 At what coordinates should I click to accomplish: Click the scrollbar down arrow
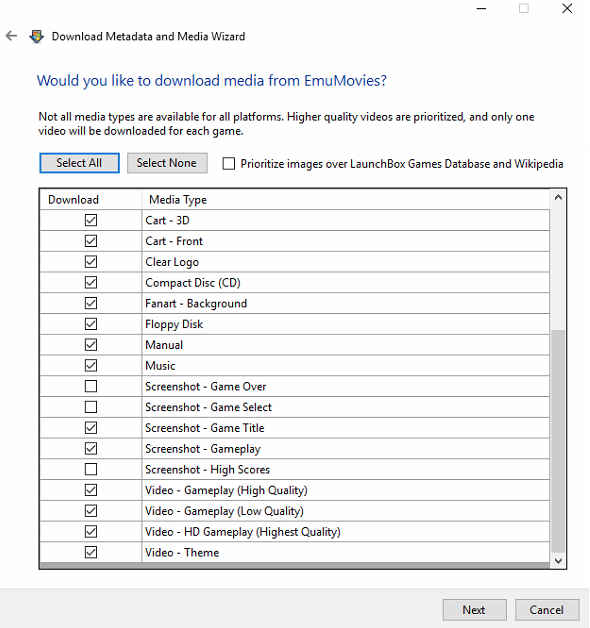click(x=558, y=561)
